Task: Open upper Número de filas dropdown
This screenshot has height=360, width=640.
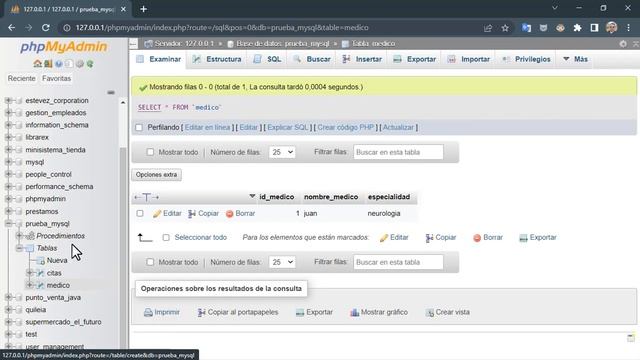Action: (x=282, y=152)
